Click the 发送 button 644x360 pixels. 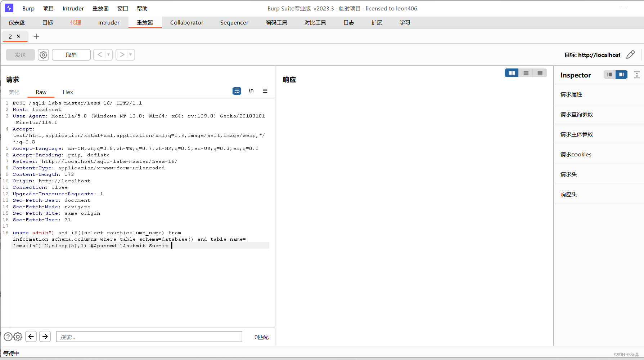pos(21,55)
